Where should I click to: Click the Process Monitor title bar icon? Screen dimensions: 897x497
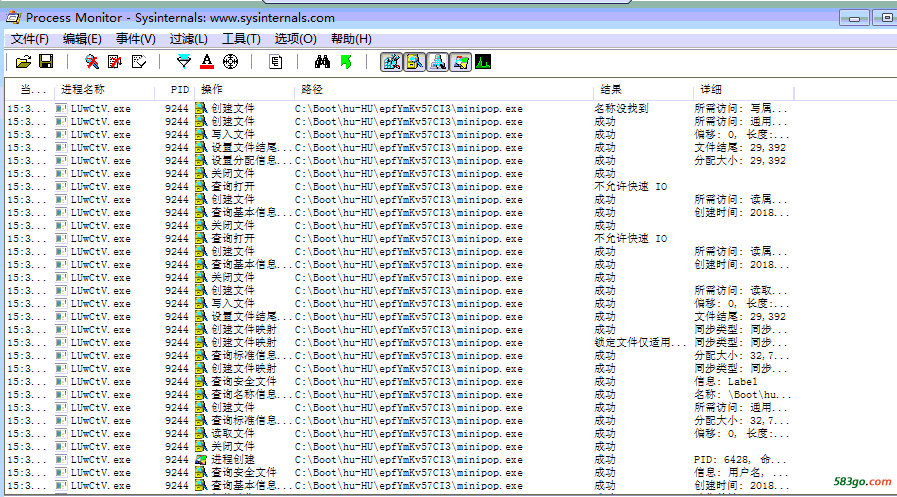pos(13,18)
